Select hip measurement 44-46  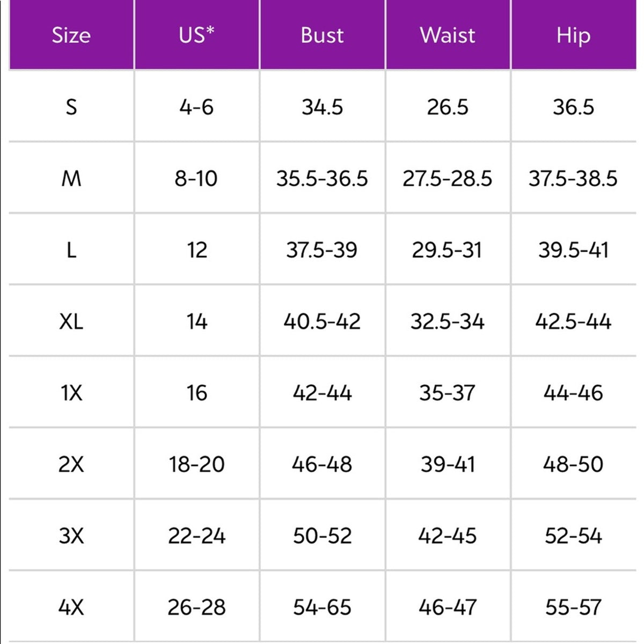[573, 392]
